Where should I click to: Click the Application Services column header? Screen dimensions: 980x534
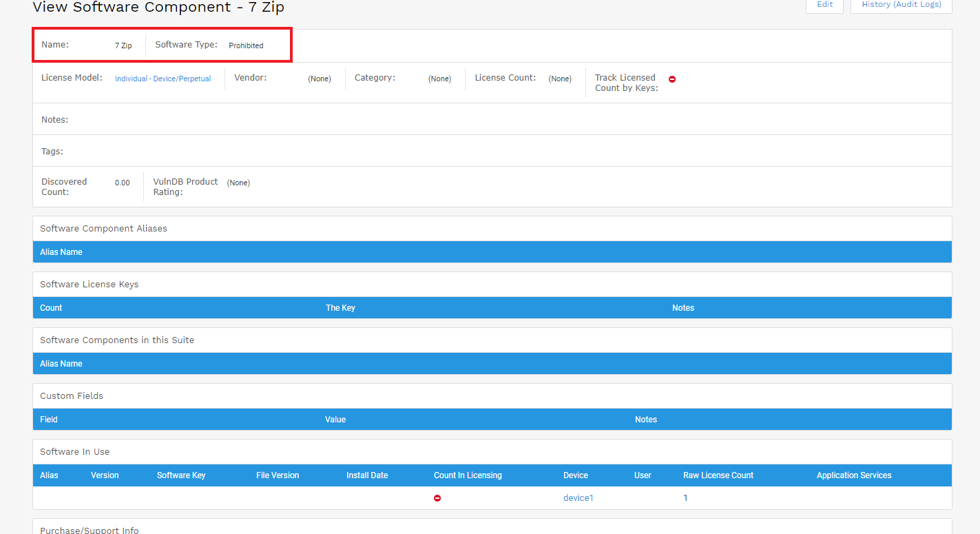(x=854, y=475)
